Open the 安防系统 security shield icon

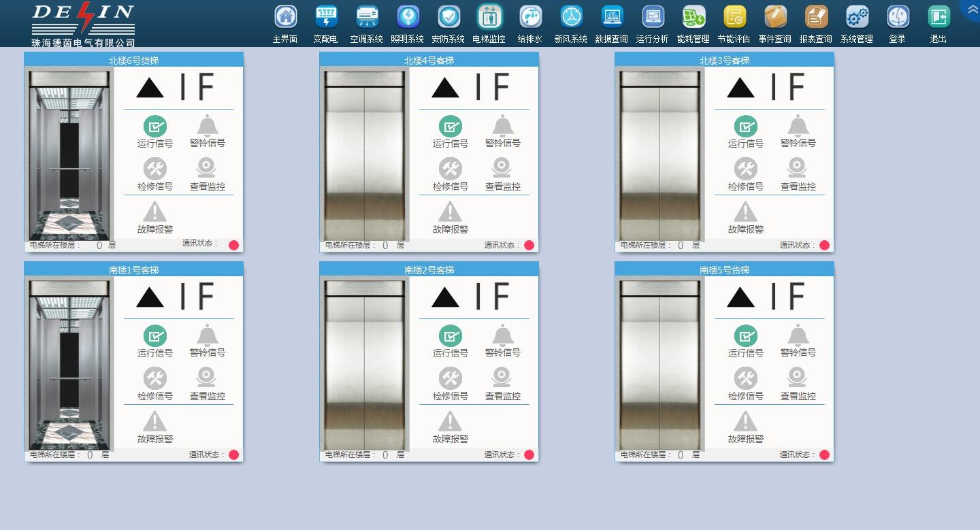pyautogui.click(x=448, y=17)
